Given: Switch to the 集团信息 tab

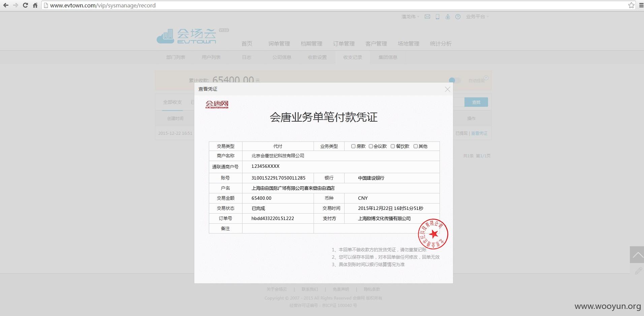Looking at the screenshot, I should coord(388,57).
